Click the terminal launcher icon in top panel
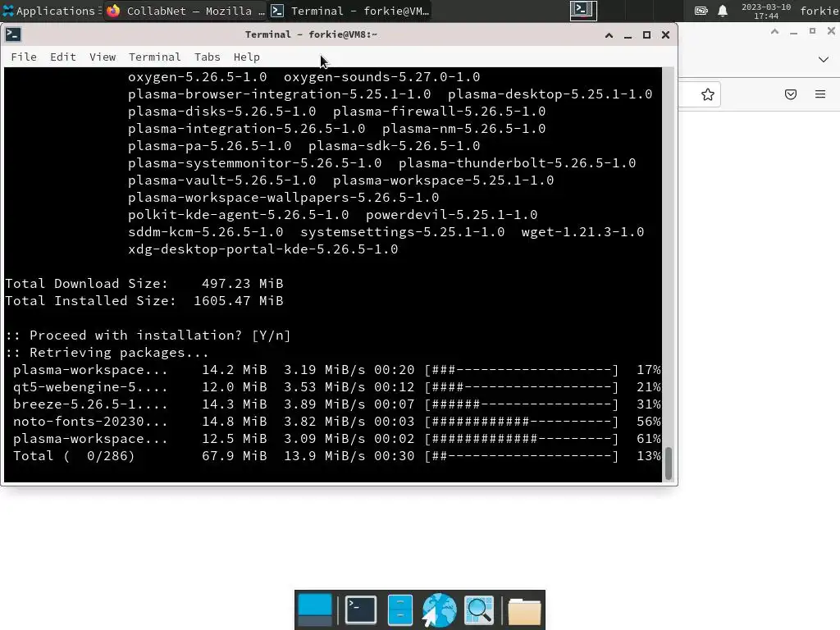840x630 pixels. 583,10
